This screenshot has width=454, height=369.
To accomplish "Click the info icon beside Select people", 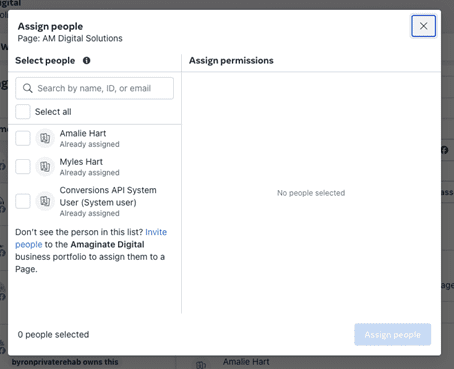I will tap(87, 61).
